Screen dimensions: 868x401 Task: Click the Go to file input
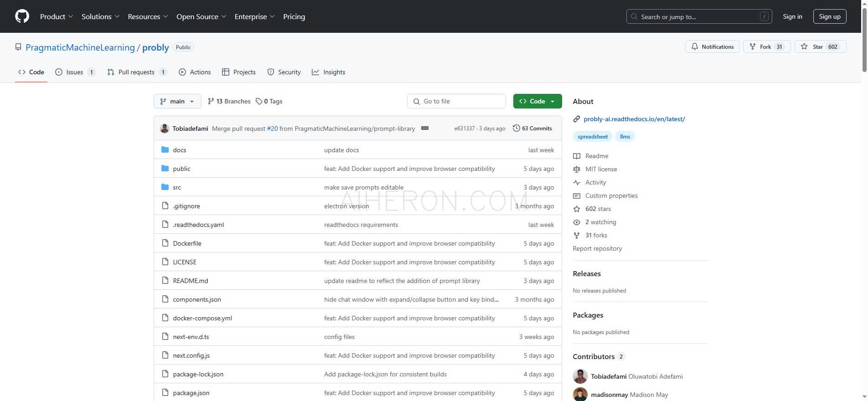[x=456, y=101]
